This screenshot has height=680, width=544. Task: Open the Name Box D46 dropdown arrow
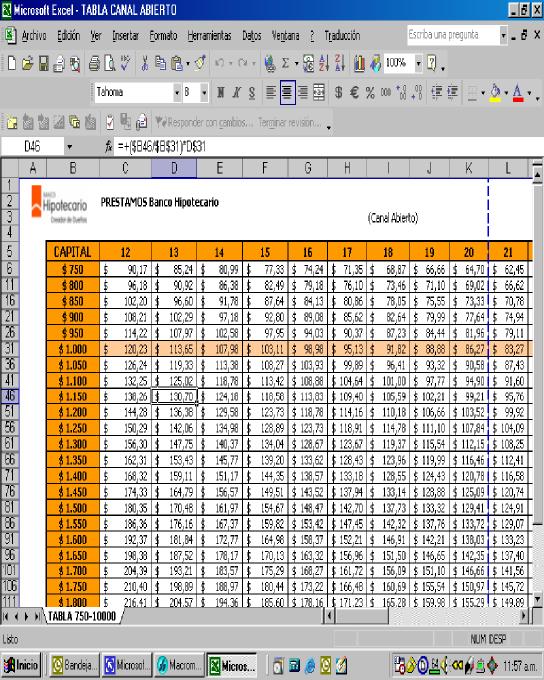click(69, 147)
